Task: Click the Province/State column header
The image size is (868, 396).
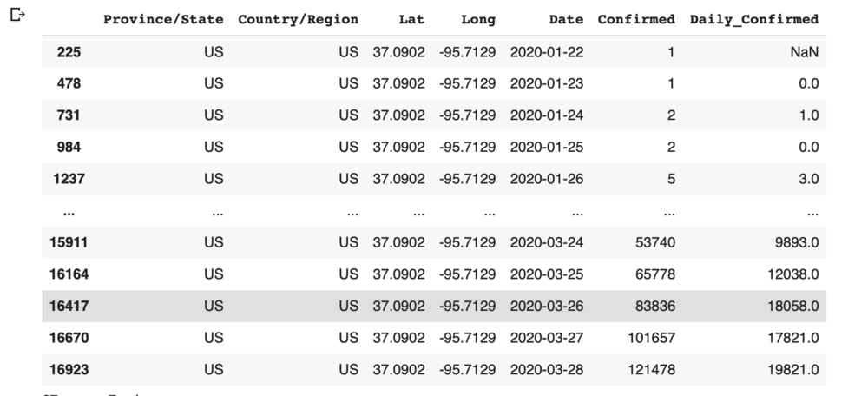Action: point(163,19)
